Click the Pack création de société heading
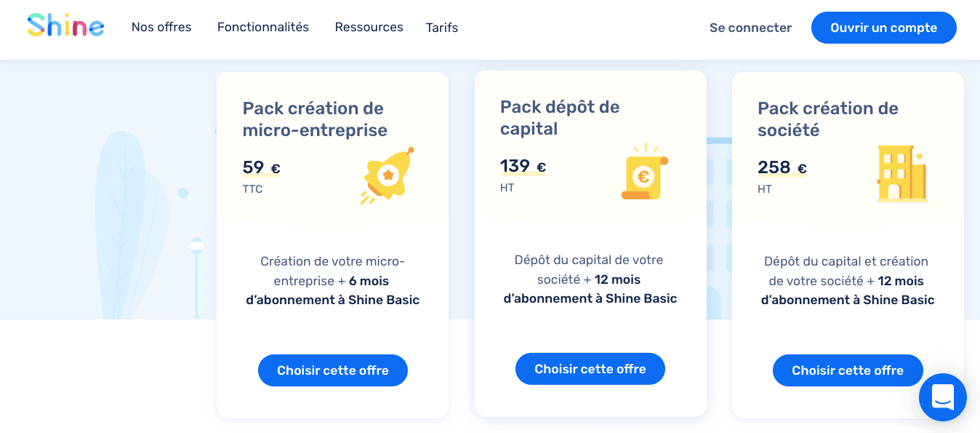 click(828, 119)
